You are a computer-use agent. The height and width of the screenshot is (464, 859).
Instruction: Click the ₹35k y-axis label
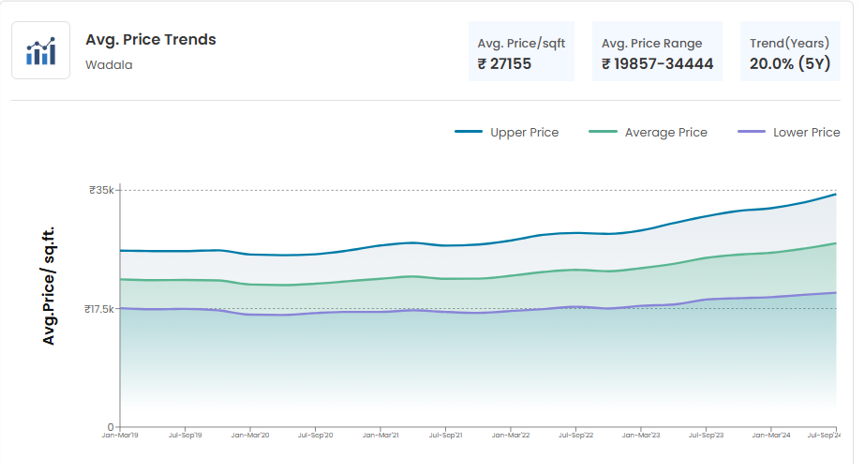(x=101, y=190)
